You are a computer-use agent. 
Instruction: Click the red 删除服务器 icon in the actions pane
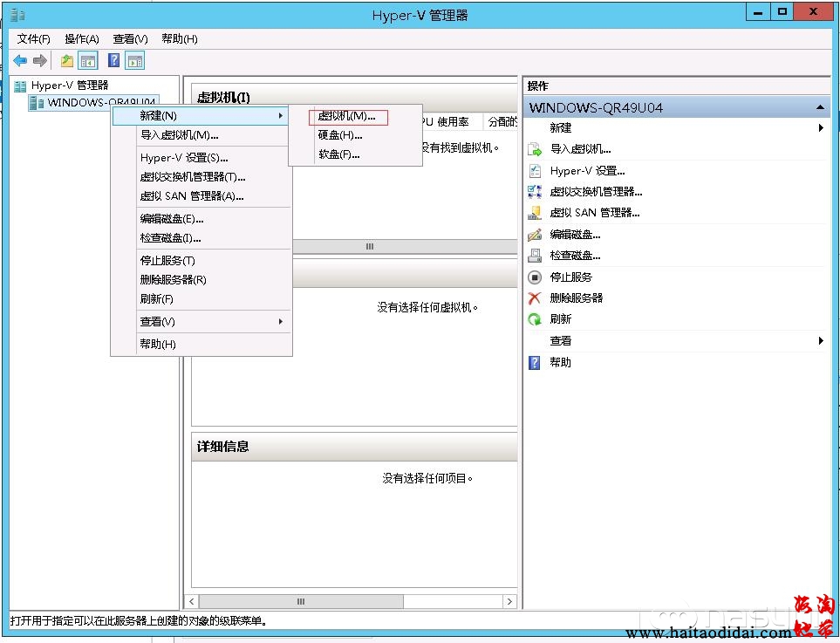[535, 298]
